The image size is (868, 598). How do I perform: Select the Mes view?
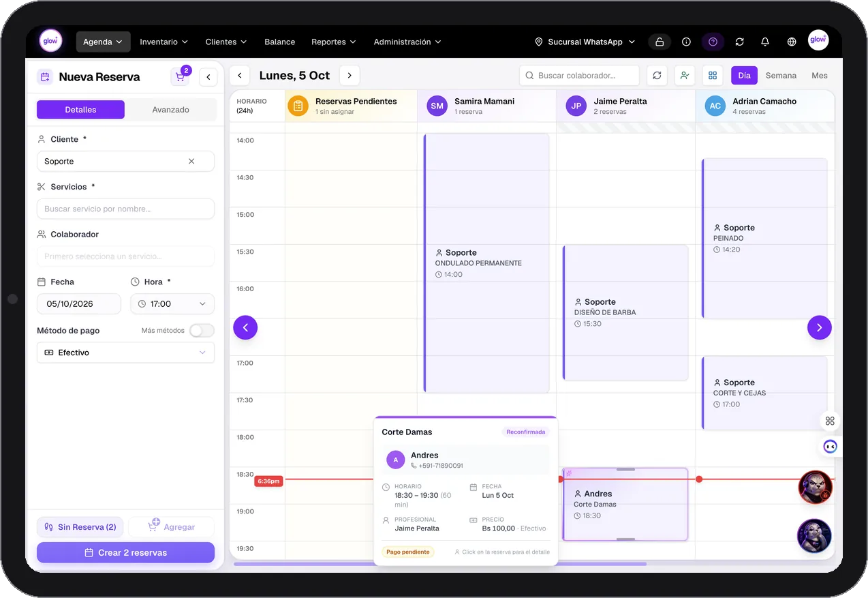pyautogui.click(x=820, y=76)
